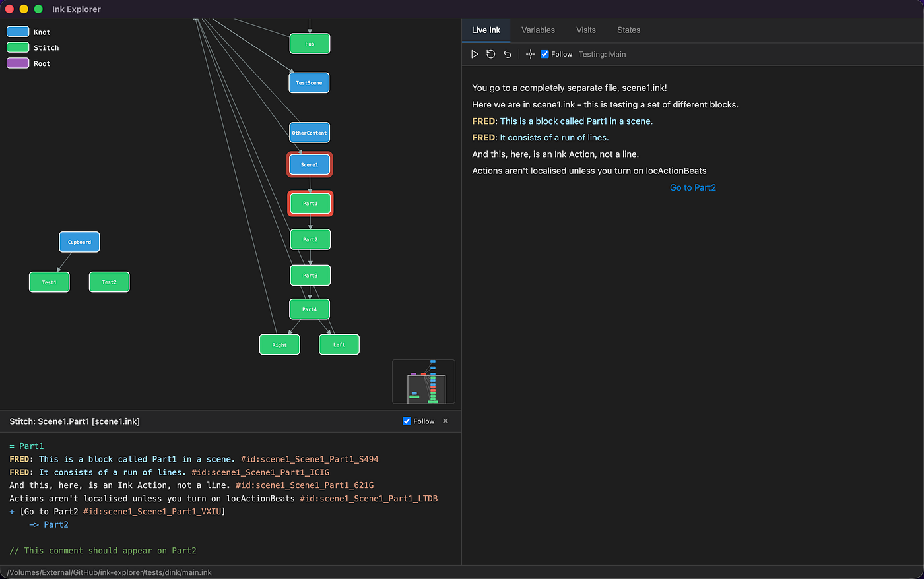Open the Visits tab
Viewport: 924px width, 579px height.
coord(586,30)
